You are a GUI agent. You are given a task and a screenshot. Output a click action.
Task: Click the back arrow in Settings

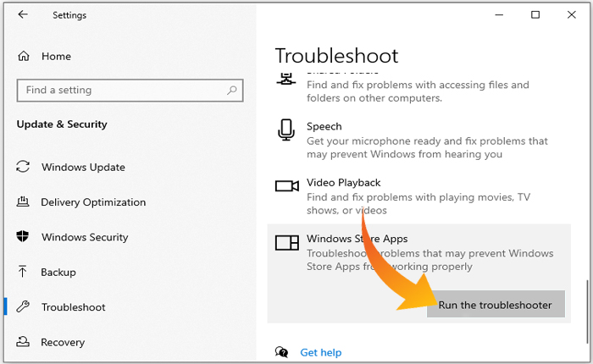23,15
